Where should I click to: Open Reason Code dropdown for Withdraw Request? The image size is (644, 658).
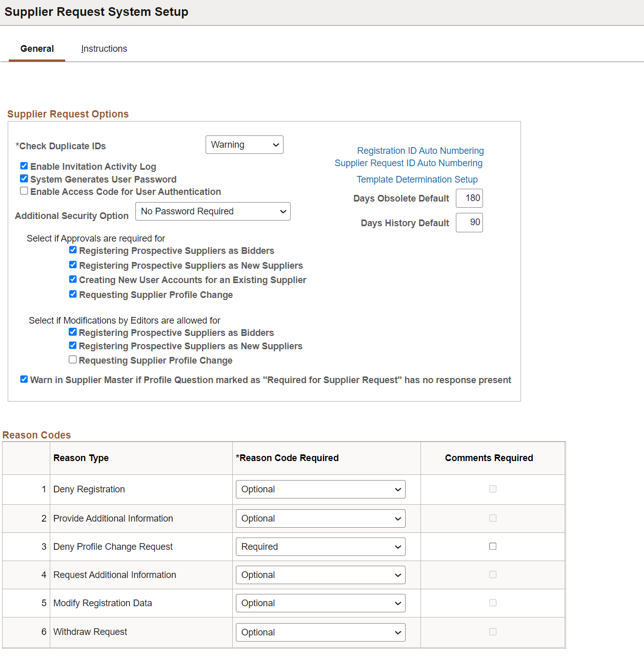(x=320, y=632)
